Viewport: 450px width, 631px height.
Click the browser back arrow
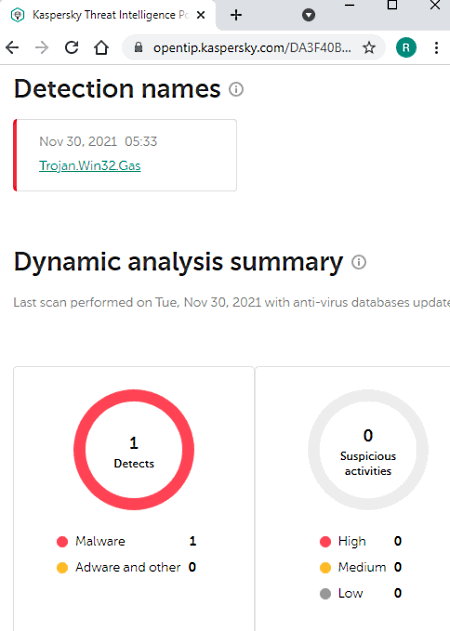pyautogui.click(x=12, y=48)
